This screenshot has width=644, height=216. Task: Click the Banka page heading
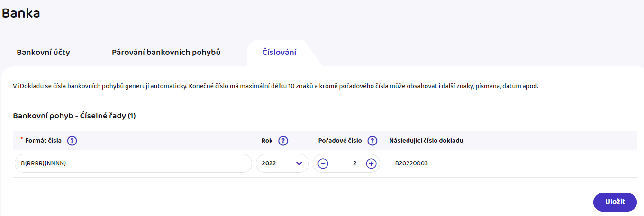(21, 13)
